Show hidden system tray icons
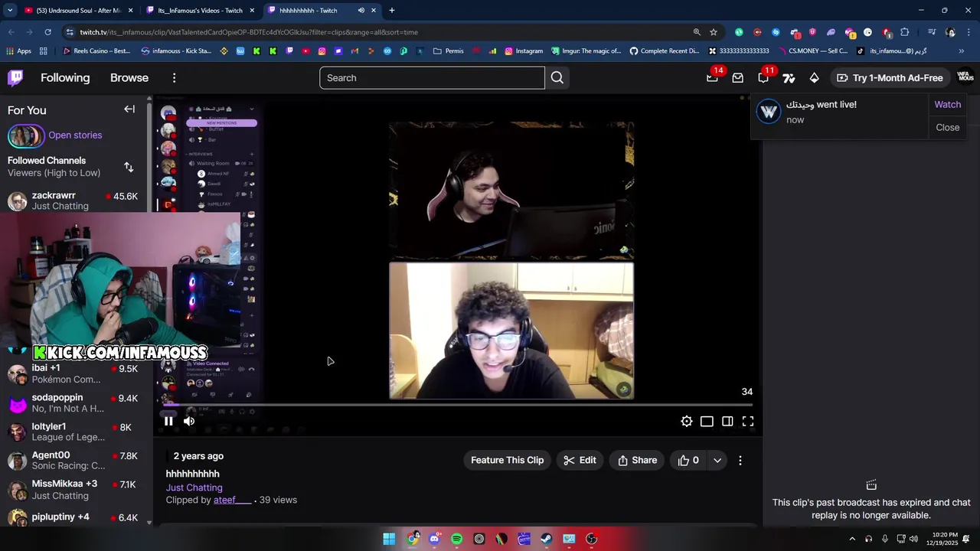This screenshot has width=980, height=551. [x=854, y=539]
